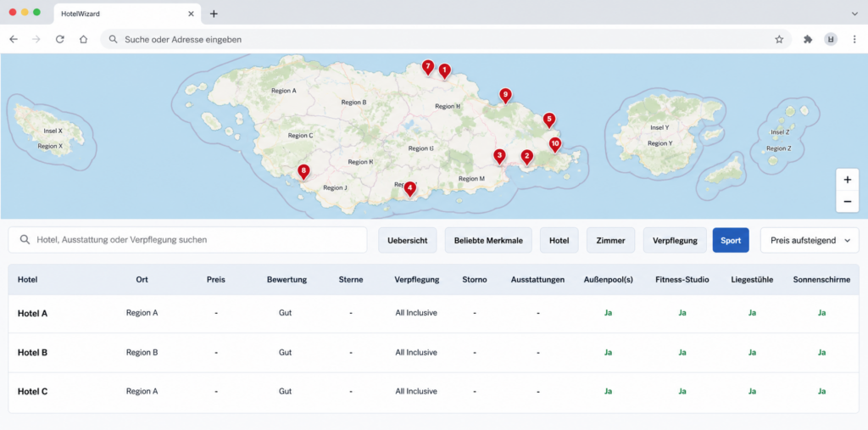Screen dimensions: 868x430
Task: Click Gut rating for Hotel A
Action: (x=285, y=313)
